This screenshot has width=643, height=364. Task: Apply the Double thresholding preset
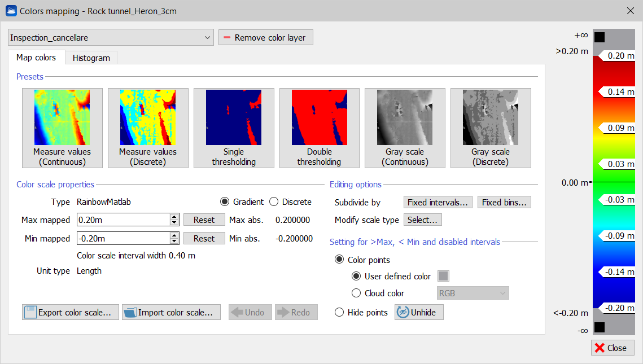pyautogui.click(x=320, y=128)
